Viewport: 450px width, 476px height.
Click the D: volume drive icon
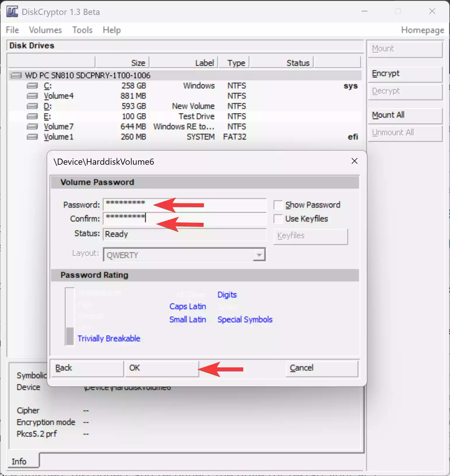32,106
